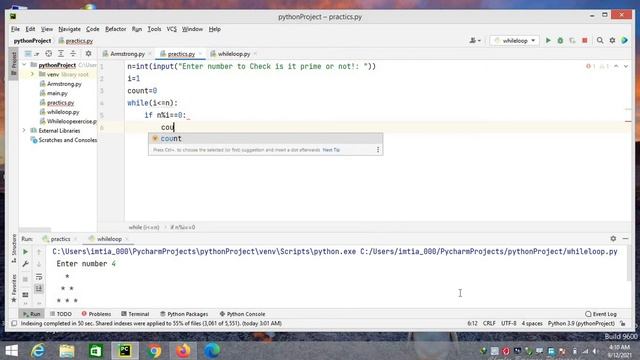Open UTF-8 encoding selector
640x360 pixels.
pos(509,323)
